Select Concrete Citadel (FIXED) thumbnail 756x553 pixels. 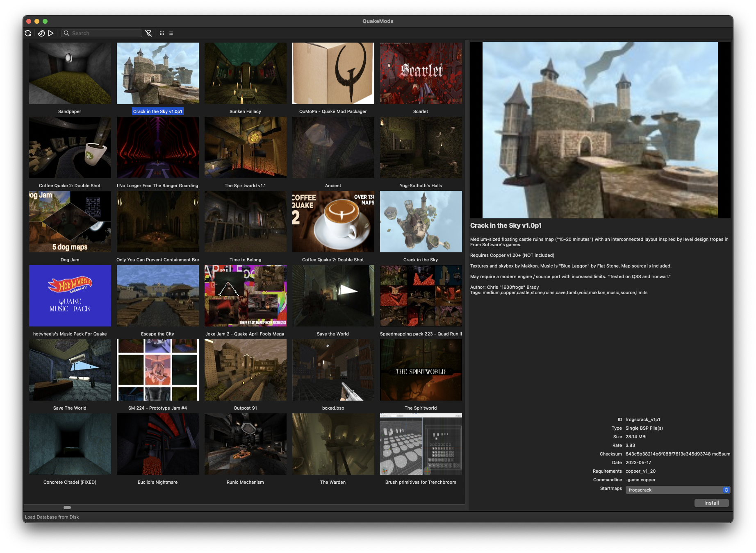coord(70,444)
